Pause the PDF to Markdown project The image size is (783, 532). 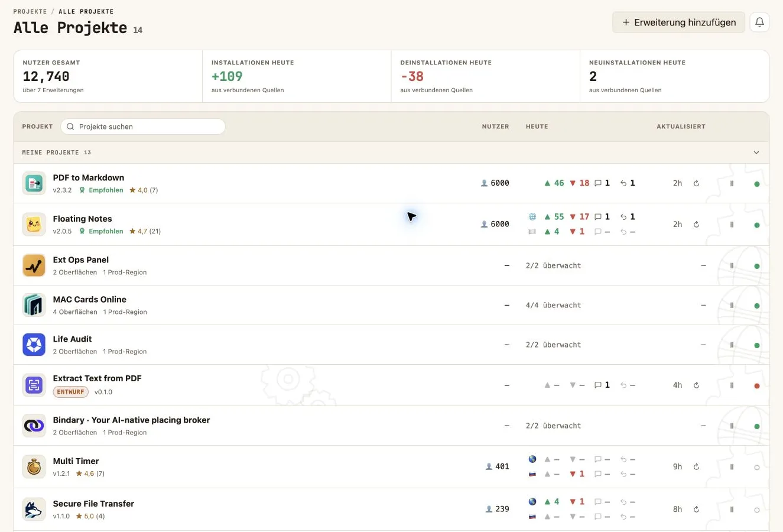[732, 183]
